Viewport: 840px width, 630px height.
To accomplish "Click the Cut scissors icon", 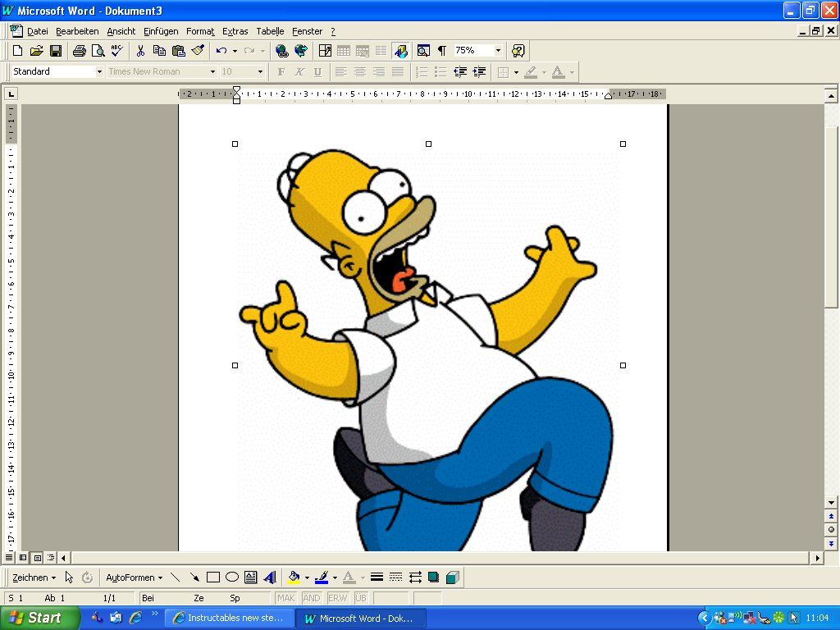I will tap(140, 51).
